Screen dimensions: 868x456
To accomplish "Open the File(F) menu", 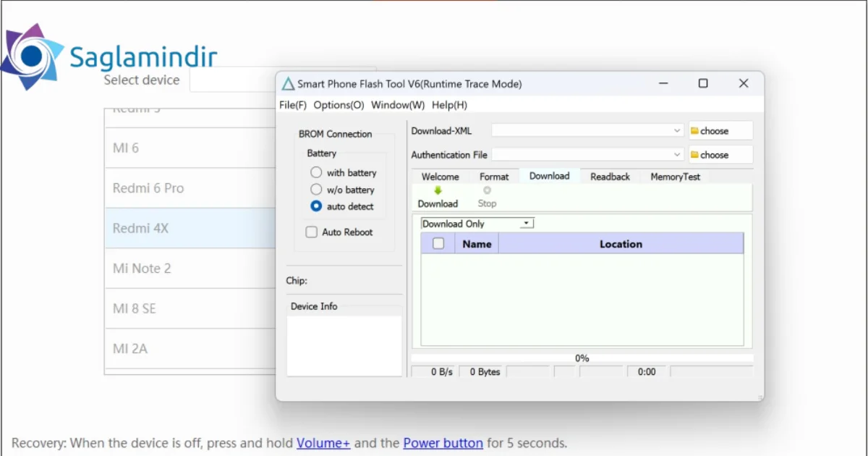I will [293, 105].
